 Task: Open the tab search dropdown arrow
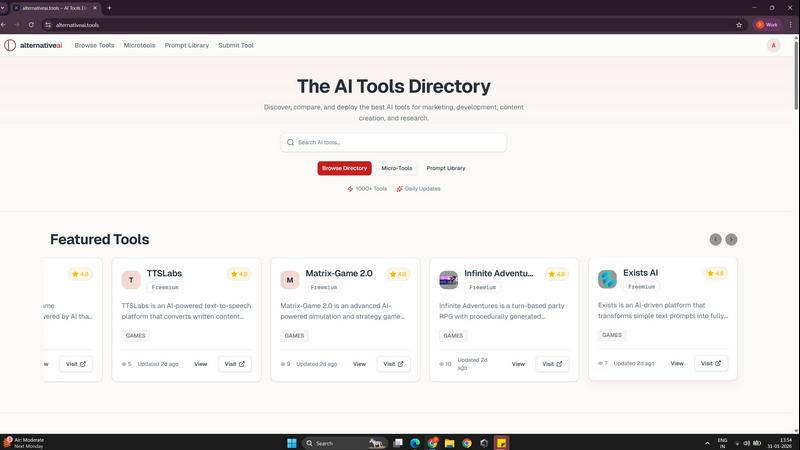point(3,8)
